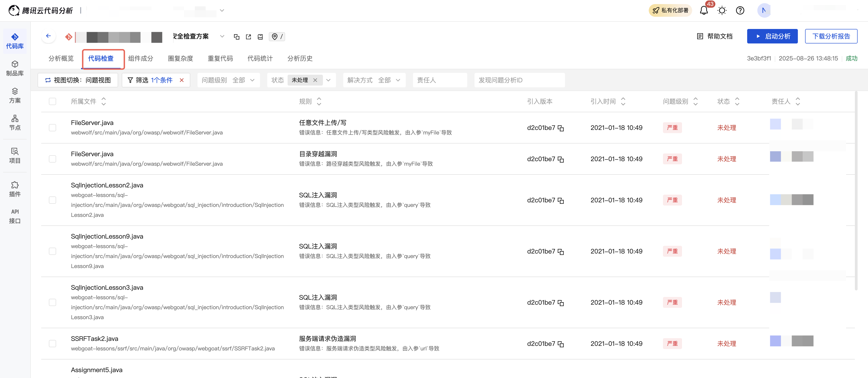Screen dimensions: 868x378
Task: Expand the 问题级别 filter dropdown
Action: 252,80
